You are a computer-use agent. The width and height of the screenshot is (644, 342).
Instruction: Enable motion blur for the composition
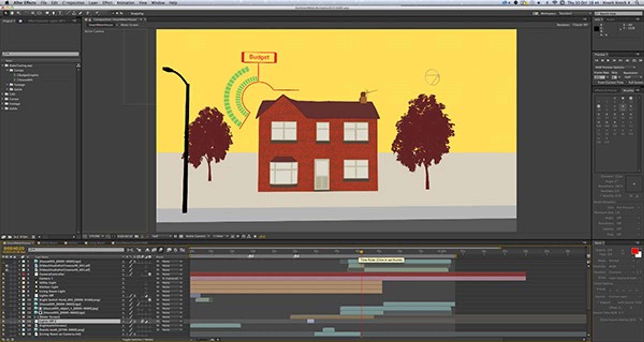click(x=161, y=250)
